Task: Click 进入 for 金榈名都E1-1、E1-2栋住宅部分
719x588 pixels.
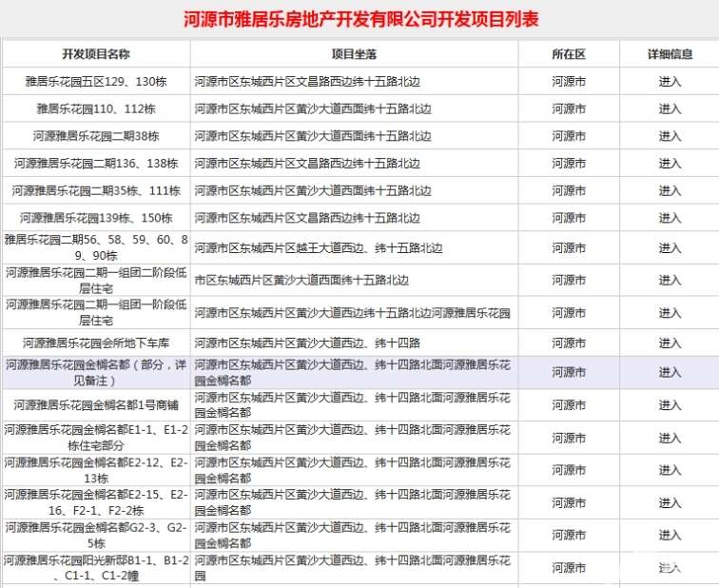Action: 670,438
